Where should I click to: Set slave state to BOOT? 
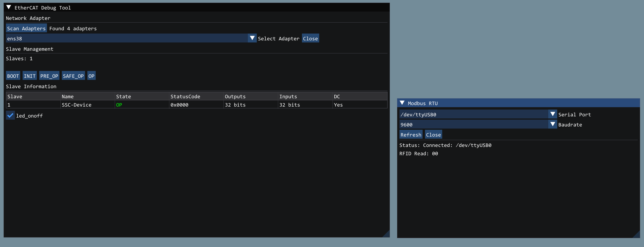pos(13,76)
